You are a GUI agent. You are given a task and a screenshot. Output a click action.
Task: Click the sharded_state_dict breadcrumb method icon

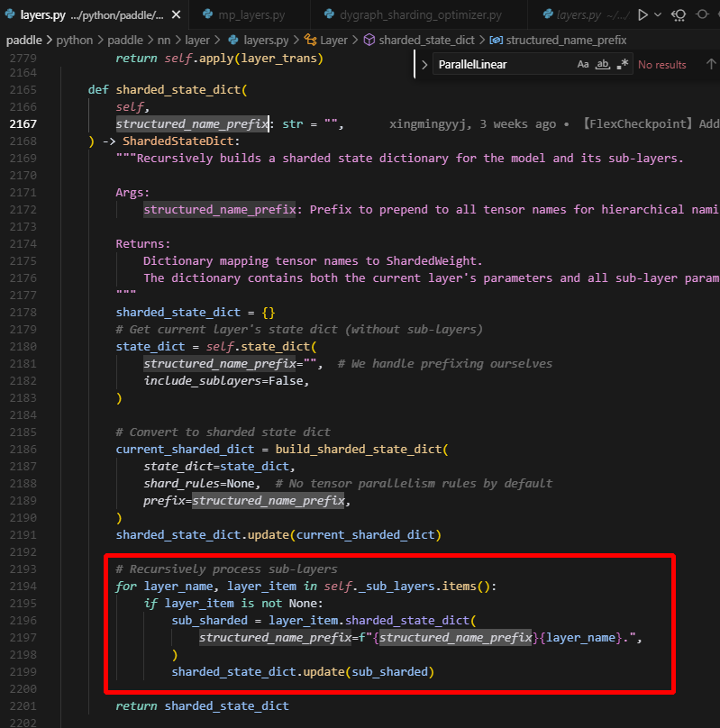pos(369,41)
